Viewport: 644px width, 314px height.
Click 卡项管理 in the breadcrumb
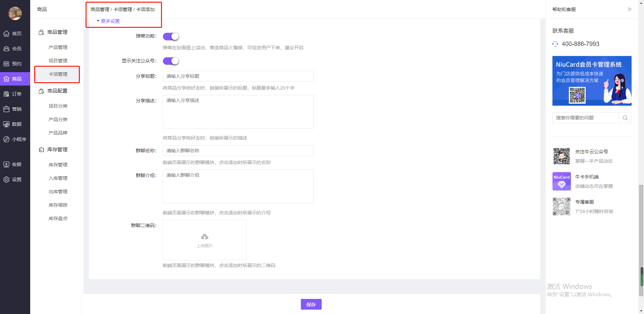pyautogui.click(x=123, y=9)
